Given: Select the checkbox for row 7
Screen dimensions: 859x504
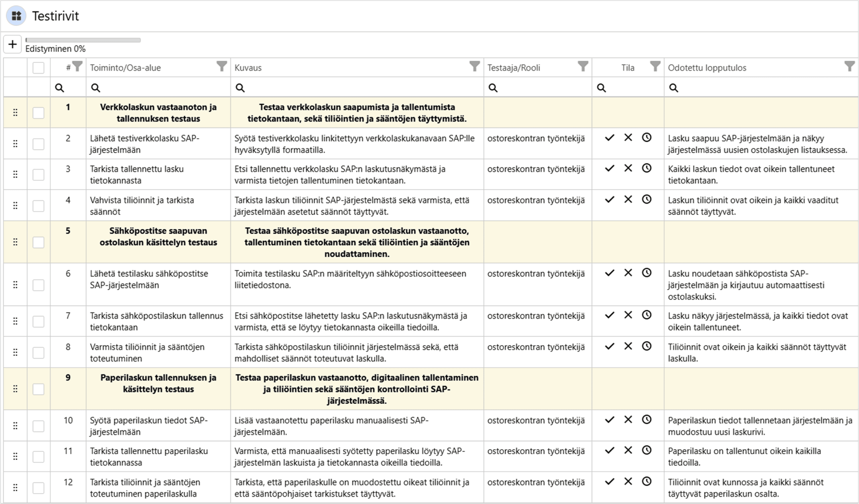Looking at the screenshot, I should point(39,321).
